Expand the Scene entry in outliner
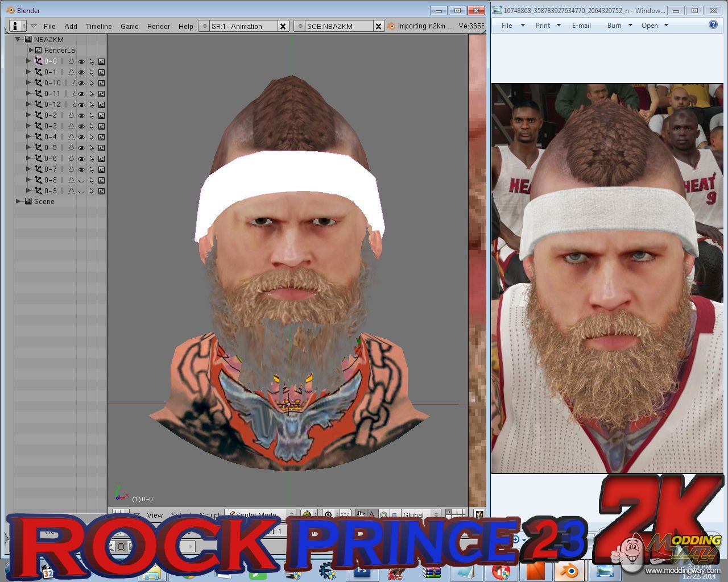 point(18,201)
